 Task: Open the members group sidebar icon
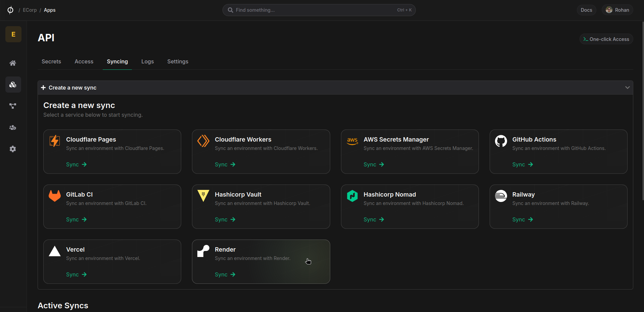(13, 127)
